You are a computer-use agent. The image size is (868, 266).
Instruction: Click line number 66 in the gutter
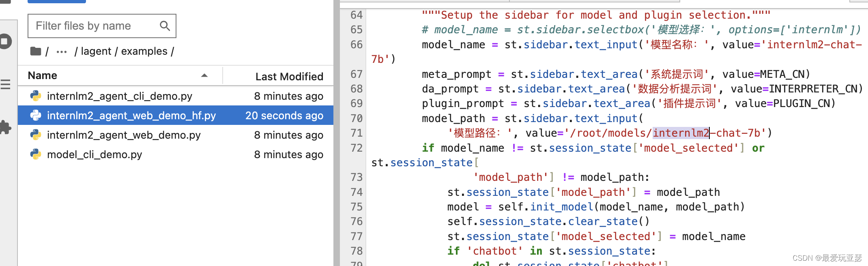pos(356,45)
